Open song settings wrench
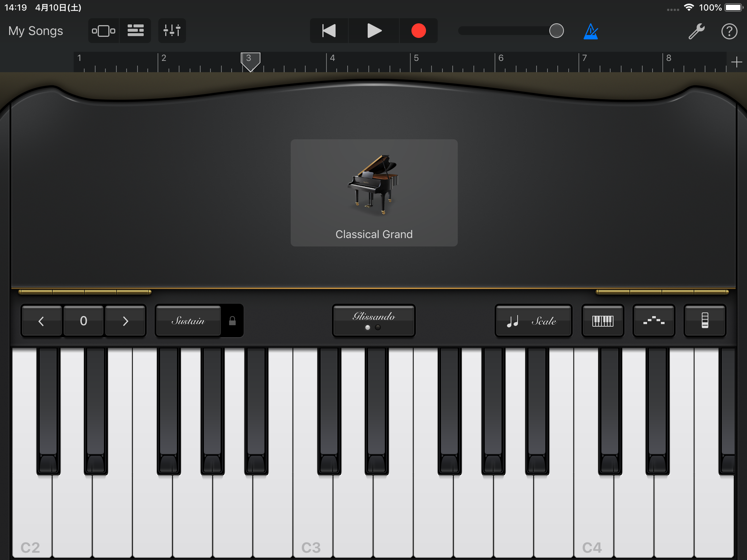This screenshot has width=747, height=560. point(696,31)
